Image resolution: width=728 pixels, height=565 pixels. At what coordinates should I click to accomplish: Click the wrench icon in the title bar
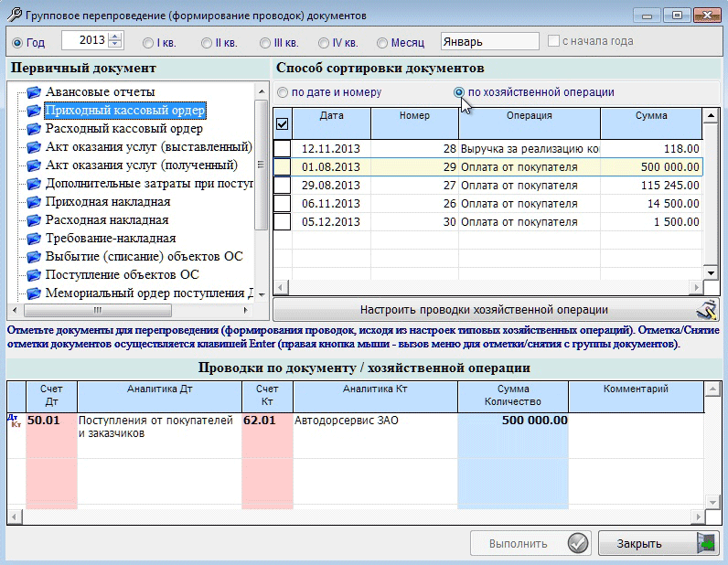(14, 15)
